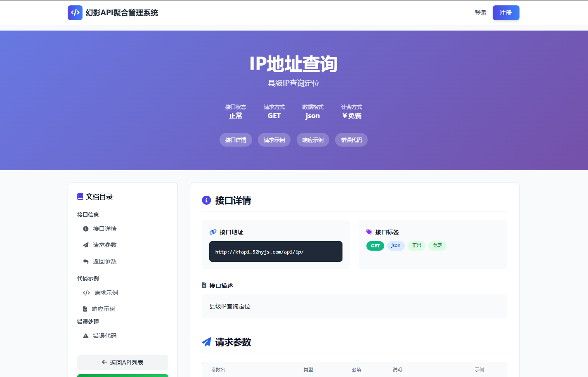Screen dimensions: 588x377
Task: Select the chain link icon next to 接口地址
Action: 213,232
